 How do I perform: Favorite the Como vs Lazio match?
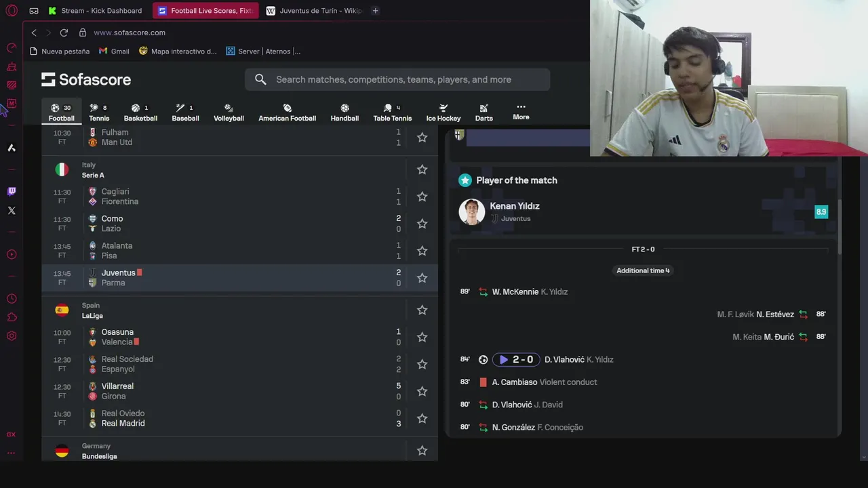point(422,224)
